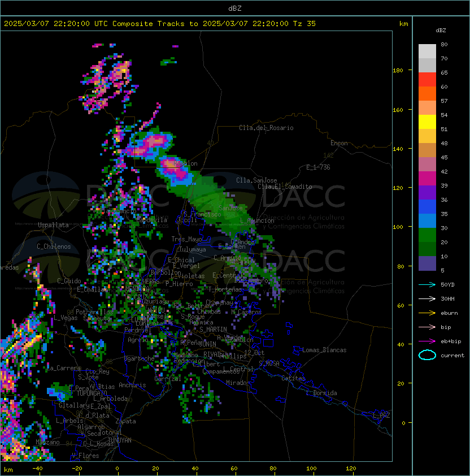Viewport: 470px width, 476px height.
Task: Click the '-40' tick on the horizontal km axis
Action: [x=37, y=469]
